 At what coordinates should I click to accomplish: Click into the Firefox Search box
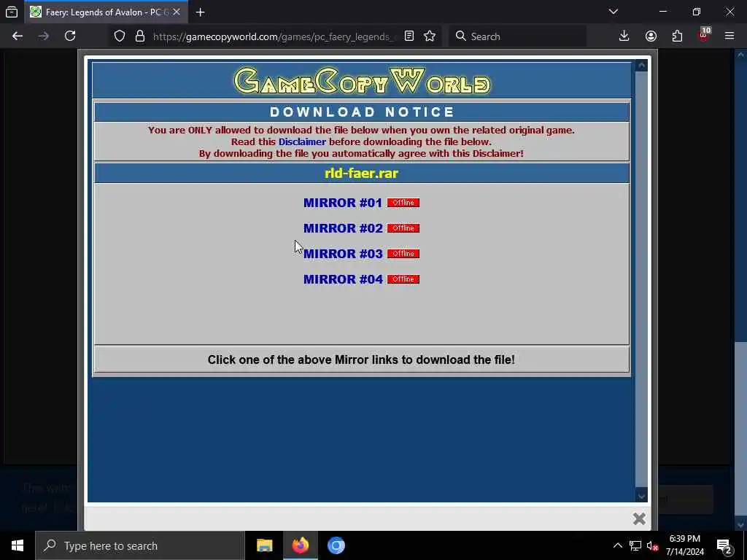pyautogui.click(x=517, y=36)
